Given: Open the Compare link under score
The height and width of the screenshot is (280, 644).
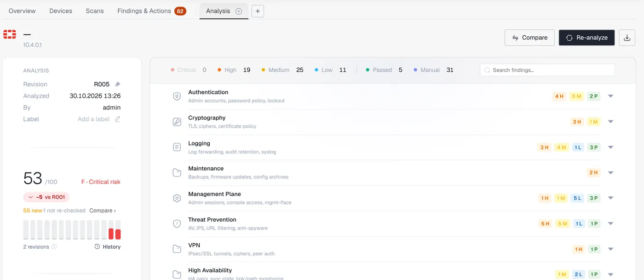Looking at the screenshot, I should 103,211.
